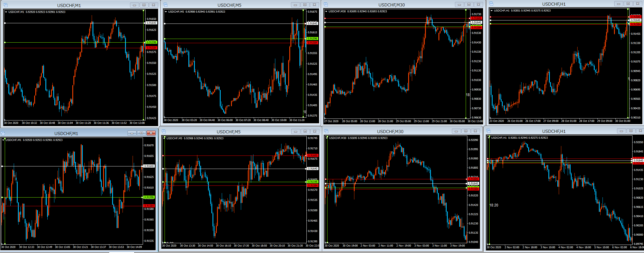Maximize the bottom USDCHF,M1 chart window
The image size is (644, 253).
141,133
